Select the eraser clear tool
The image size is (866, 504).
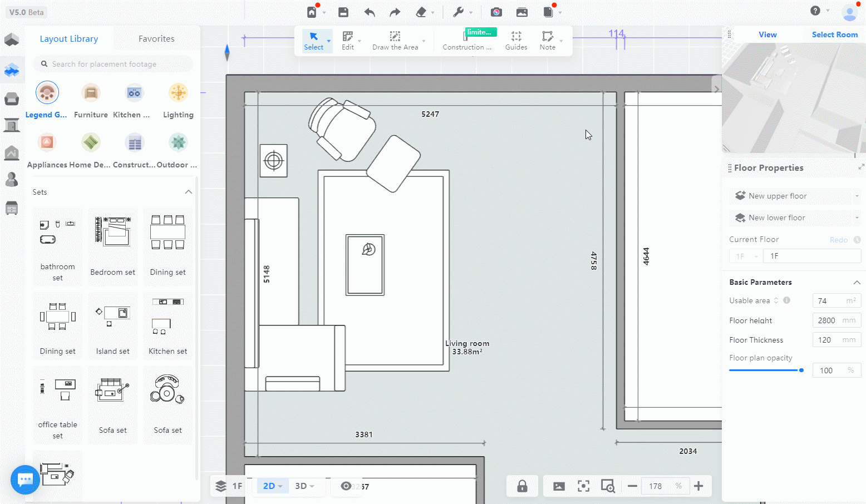[x=421, y=12]
